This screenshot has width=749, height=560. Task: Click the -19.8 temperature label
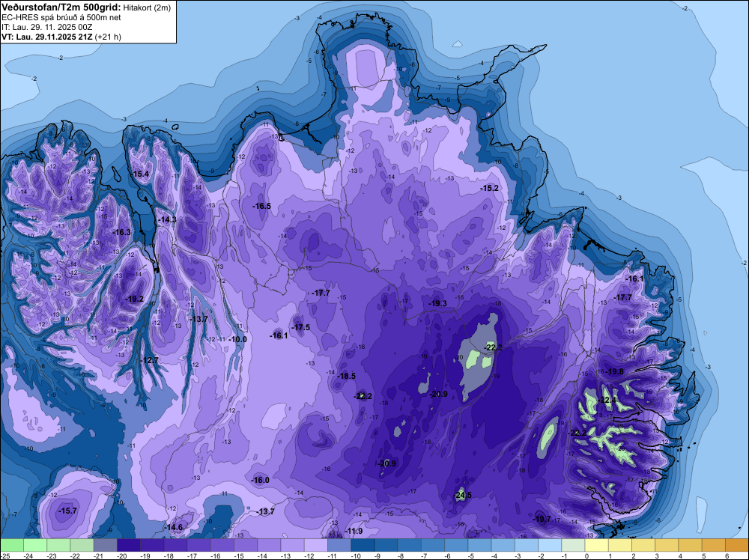pyautogui.click(x=614, y=371)
